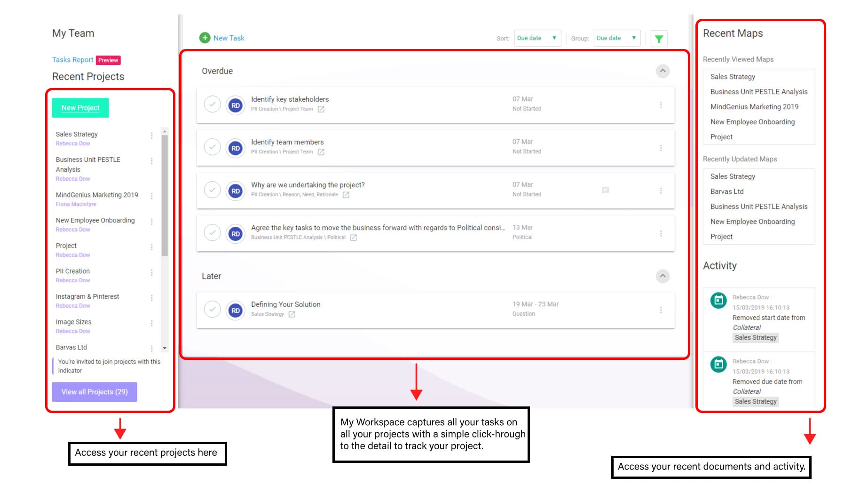Select MindGenius Marketing 2019 in Recently Viewed Maps
Screen dimensions: 868x501
[x=754, y=107]
